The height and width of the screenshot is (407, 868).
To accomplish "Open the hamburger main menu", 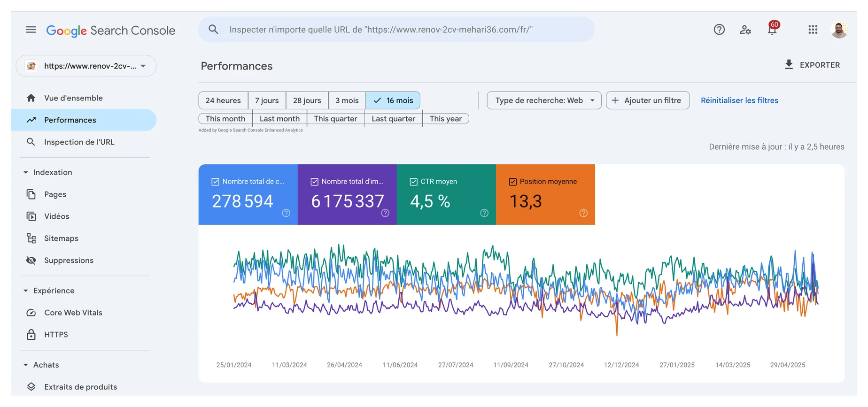I will click(31, 30).
